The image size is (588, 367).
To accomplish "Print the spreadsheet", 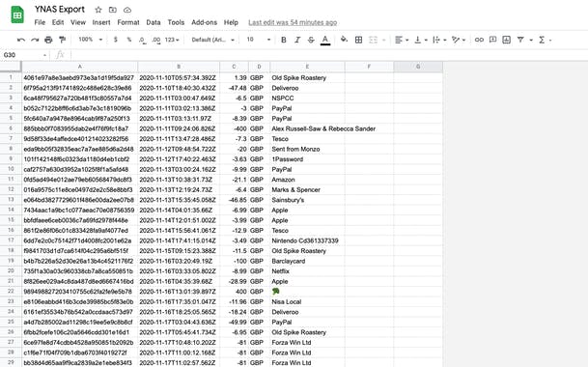I will coord(48,40).
